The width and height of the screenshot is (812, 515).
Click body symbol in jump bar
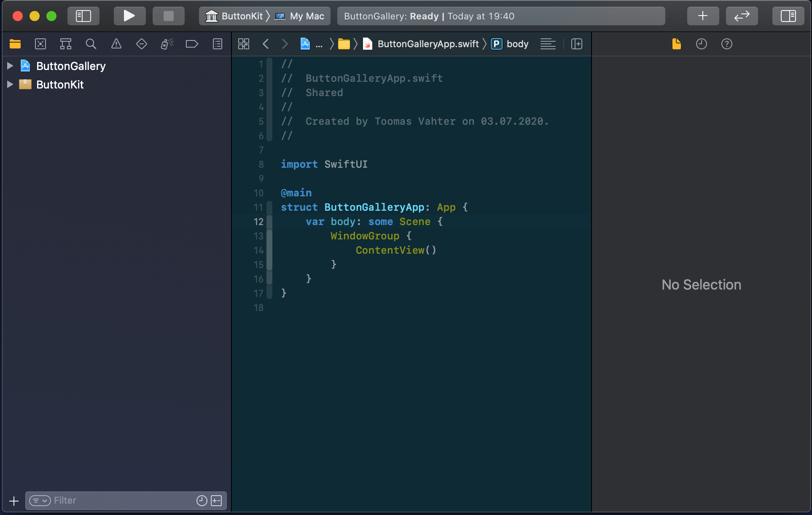(517, 44)
